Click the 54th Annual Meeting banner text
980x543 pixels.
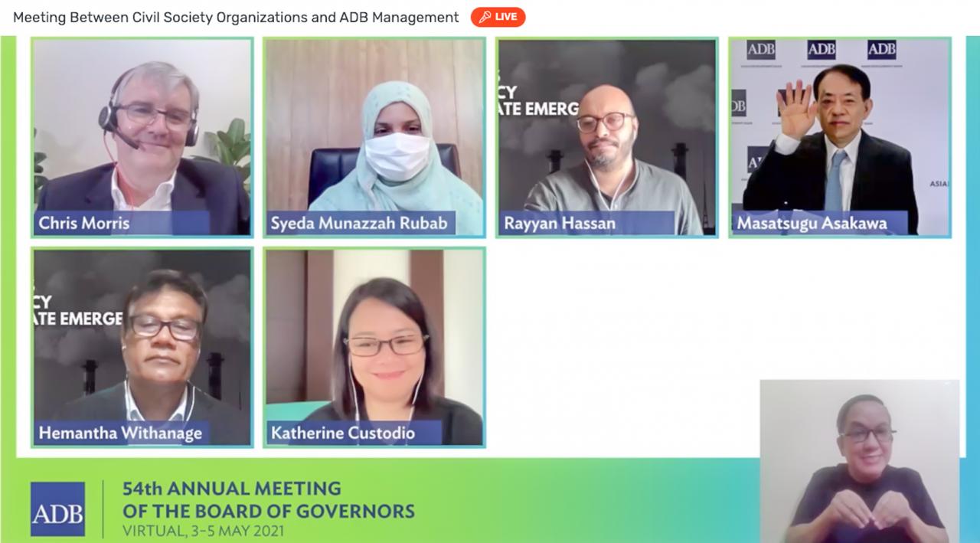269,499
